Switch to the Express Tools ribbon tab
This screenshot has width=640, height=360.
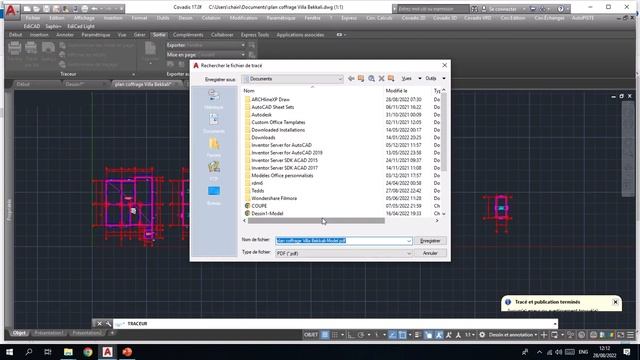255,35
